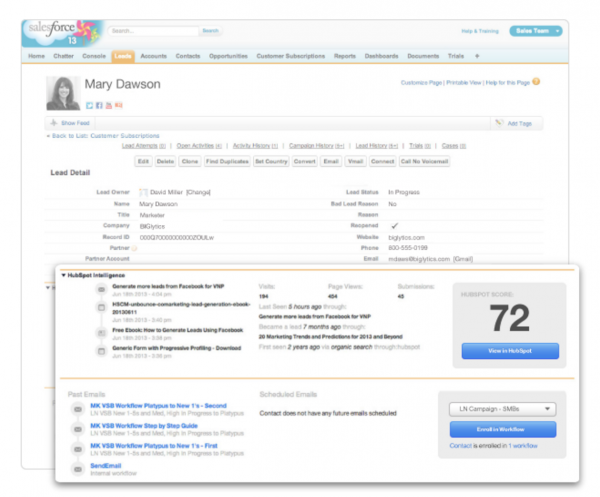Click email icon beside Platypus to New 1's - Second
The width and height of the screenshot is (600, 497).
pyautogui.click(x=78, y=409)
